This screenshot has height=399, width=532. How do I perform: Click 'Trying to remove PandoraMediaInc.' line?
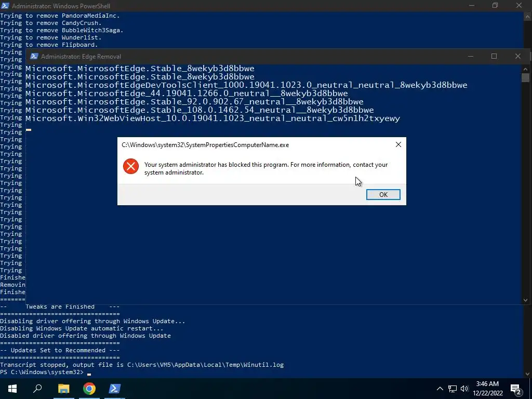point(60,16)
